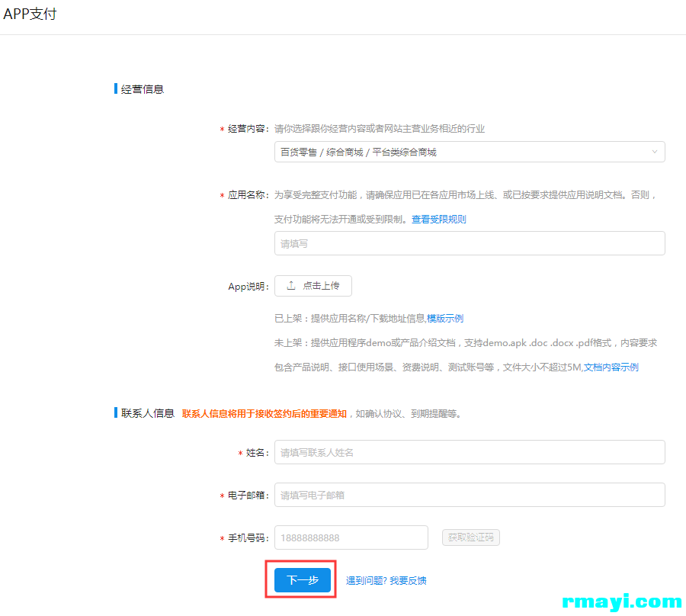Open the 文档内容示例 link

611,367
